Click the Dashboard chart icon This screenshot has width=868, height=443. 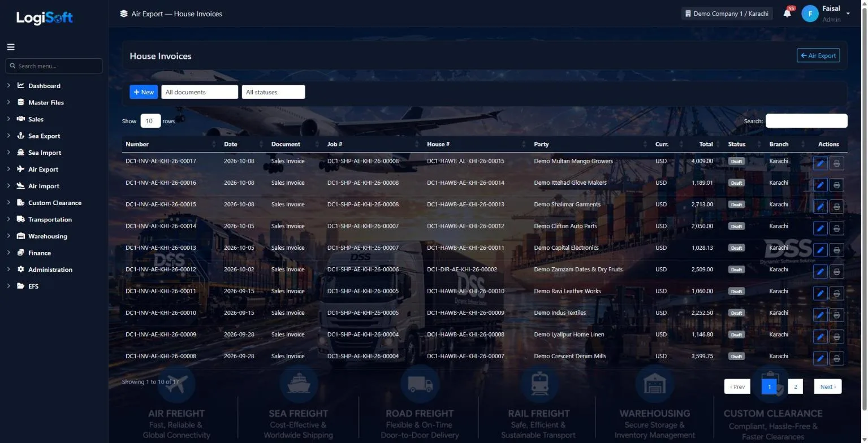pyautogui.click(x=21, y=86)
